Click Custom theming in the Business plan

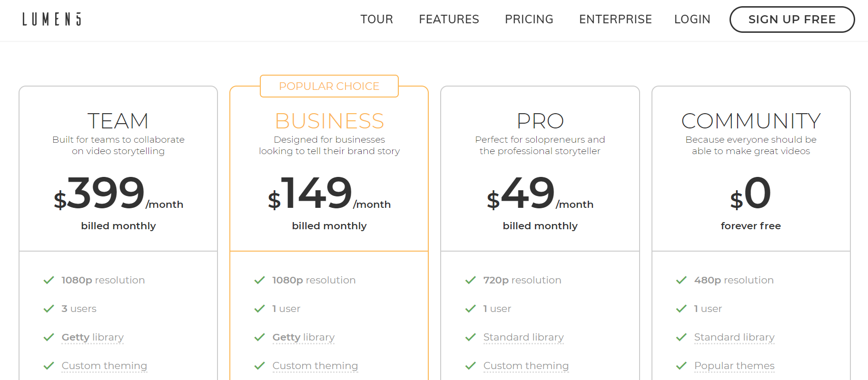[315, 366]
